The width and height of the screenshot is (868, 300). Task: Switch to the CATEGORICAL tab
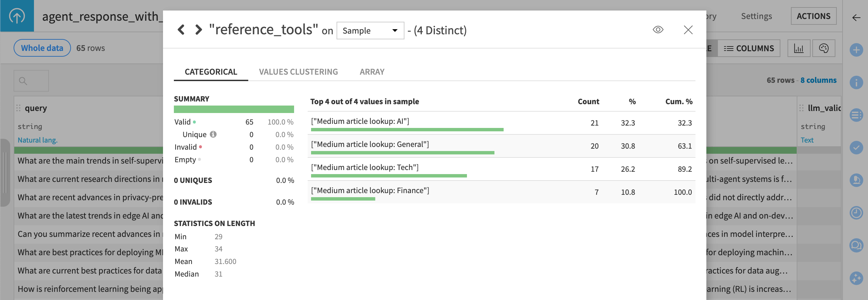point(211,72)
